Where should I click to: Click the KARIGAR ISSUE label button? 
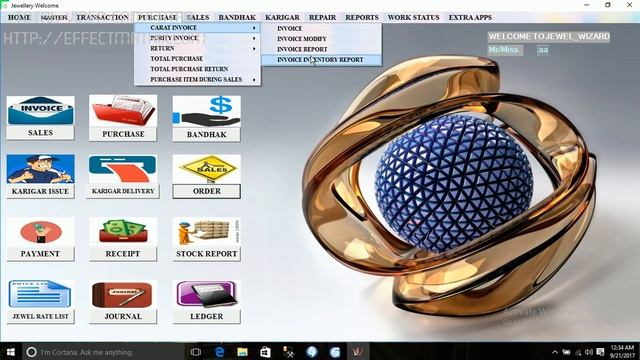point(40,191)
